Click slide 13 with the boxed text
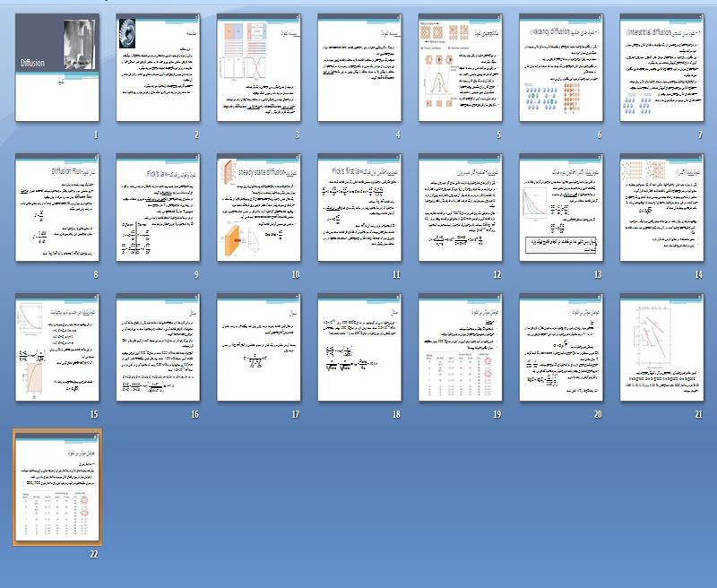This screenshot has height=588, width=717. [x=560, y=207]
